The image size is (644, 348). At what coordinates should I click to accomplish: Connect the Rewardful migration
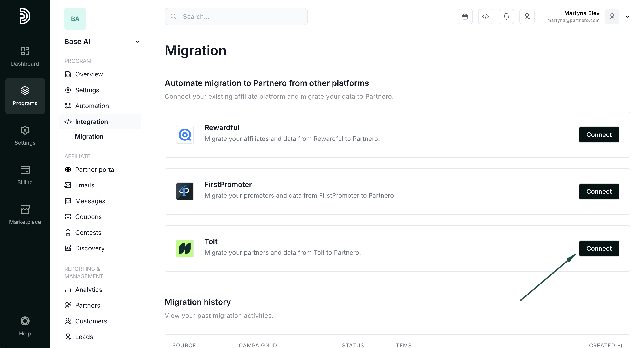pyautogui.click(x=599, y=134)
